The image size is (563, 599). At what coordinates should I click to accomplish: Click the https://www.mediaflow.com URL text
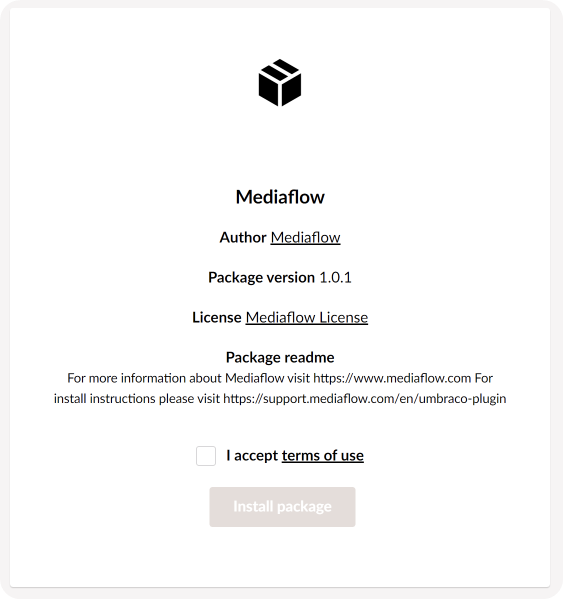click(392, 378)
